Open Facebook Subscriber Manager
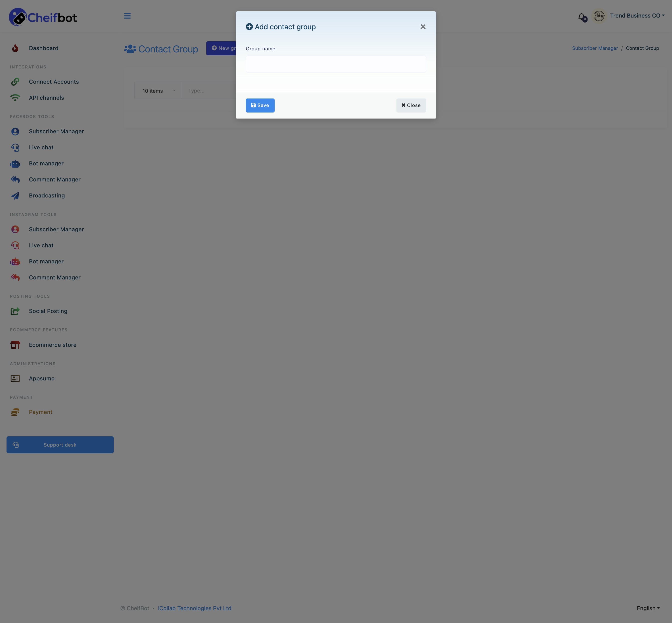 click(x=56, y=131)
